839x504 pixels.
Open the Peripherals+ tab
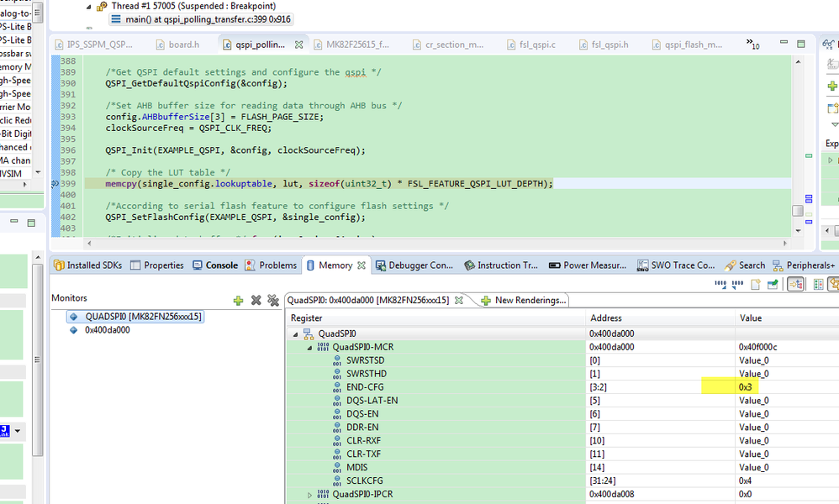pos(804,265)
